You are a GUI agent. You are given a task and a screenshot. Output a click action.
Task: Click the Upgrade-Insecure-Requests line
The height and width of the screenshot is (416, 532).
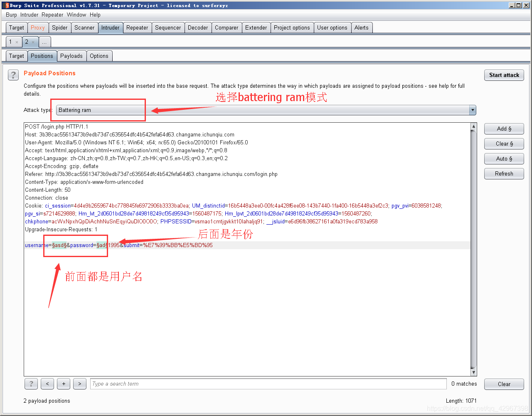[x=61, y=229]
